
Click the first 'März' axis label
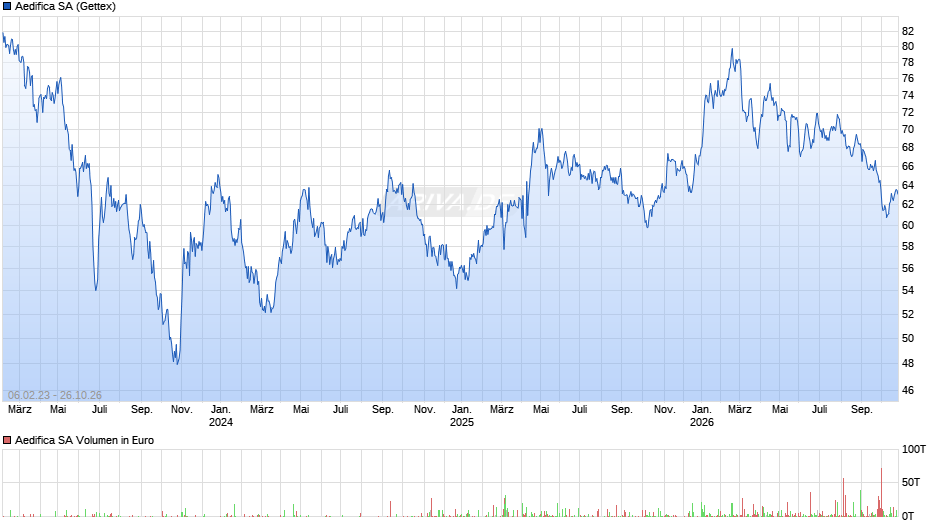pyautogui.click(x=20, y=410)
